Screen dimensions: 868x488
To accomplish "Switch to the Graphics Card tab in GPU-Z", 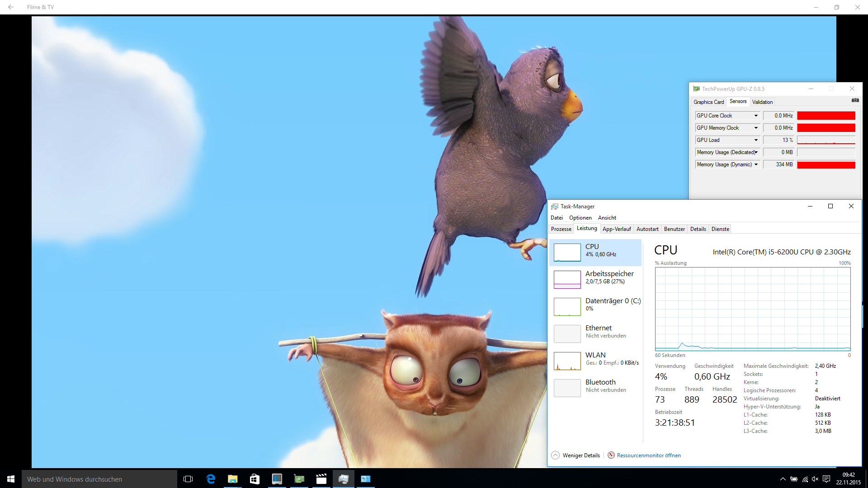I will click(x=708, y=102).
